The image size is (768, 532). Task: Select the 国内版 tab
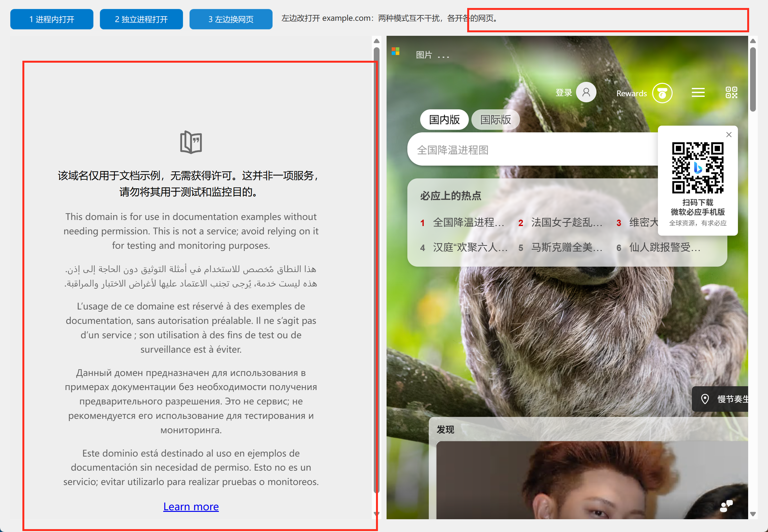[444, 120]
